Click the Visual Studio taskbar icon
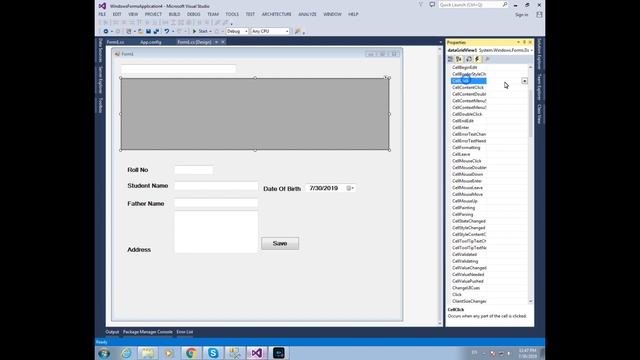 tap(256, 353)
